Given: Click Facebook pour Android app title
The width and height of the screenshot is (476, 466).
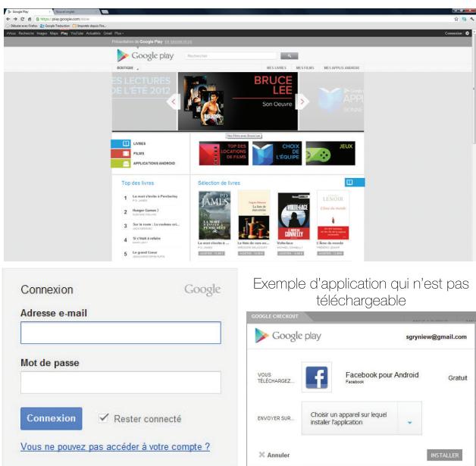Looking at the screenshot, I should tap(382, 374).
